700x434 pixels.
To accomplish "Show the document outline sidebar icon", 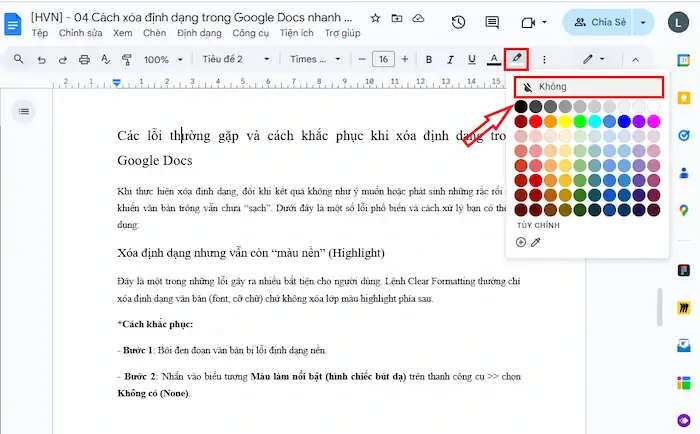I will point(24,110).
